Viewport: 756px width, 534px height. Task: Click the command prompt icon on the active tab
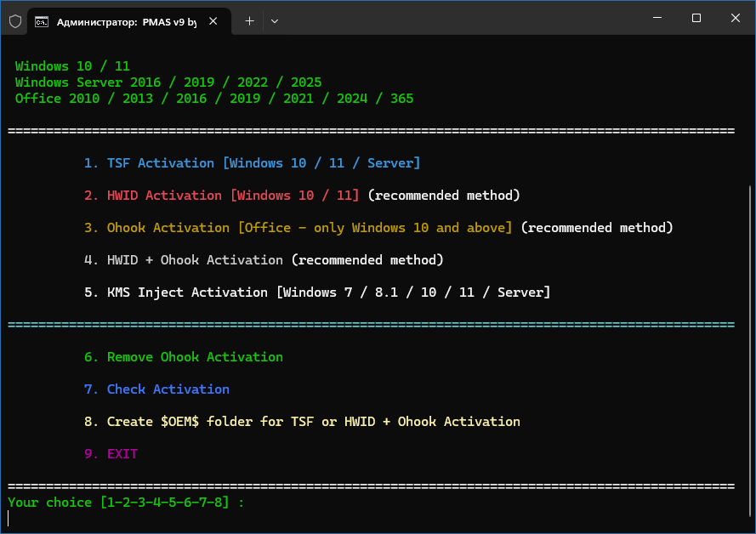click(x=42, y=21)
